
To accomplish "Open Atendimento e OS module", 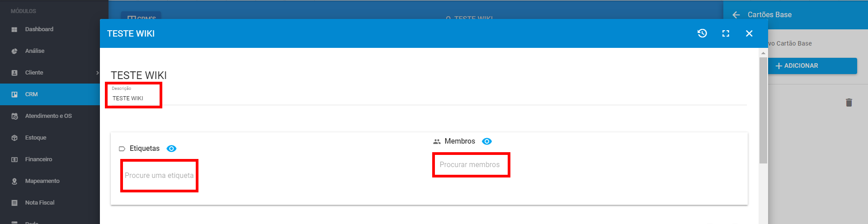I will click(50, 116).
